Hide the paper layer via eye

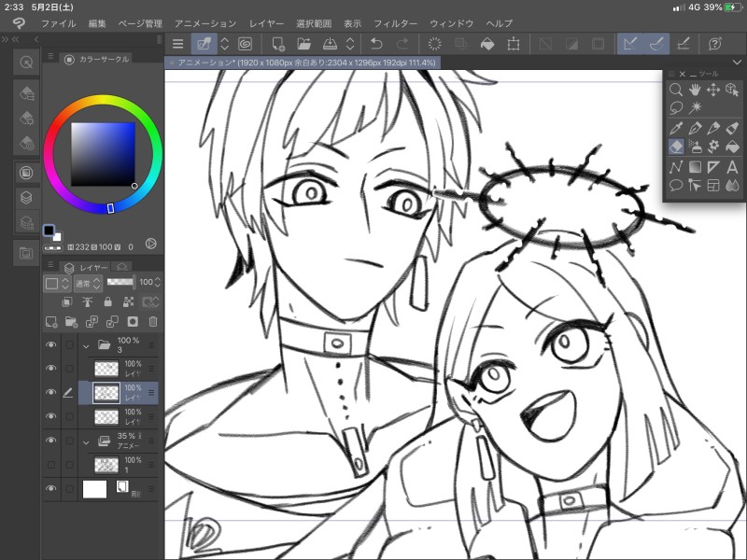tap(51, 488)
